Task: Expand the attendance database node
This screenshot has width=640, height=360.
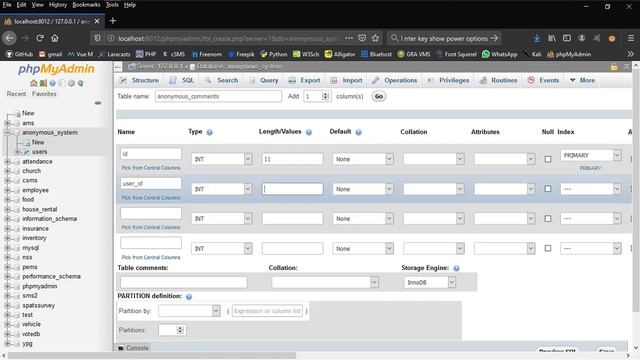Action: click(7, 162)
